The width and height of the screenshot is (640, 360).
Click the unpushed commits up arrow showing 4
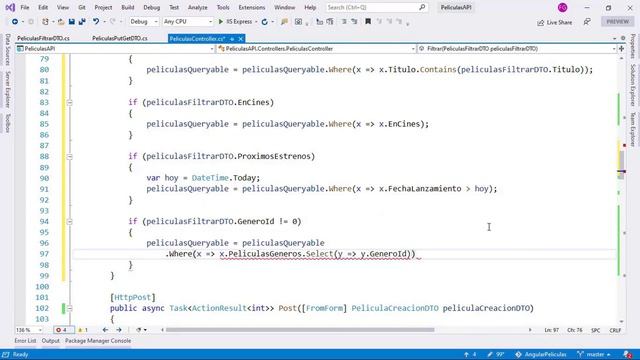tap(470, 354)
